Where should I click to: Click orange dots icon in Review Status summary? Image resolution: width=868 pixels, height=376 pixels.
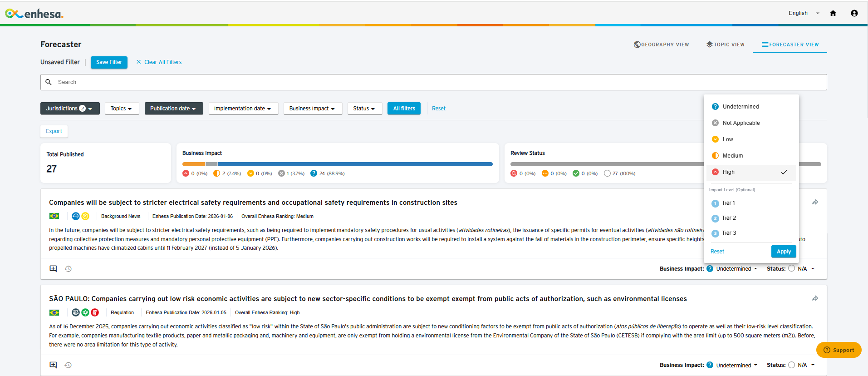tap(545, 173)
